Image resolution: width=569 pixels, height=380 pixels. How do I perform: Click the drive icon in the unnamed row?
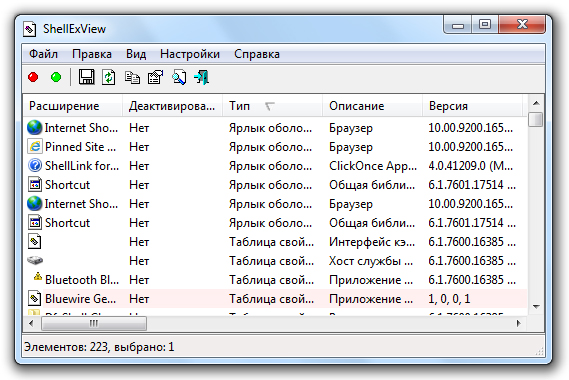[x=35, y=260]
